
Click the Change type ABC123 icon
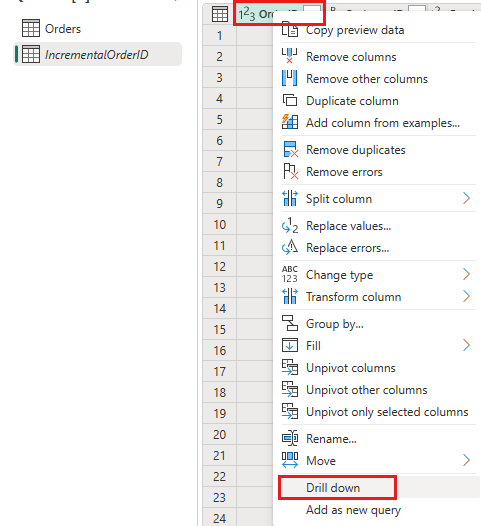(289, 274)
